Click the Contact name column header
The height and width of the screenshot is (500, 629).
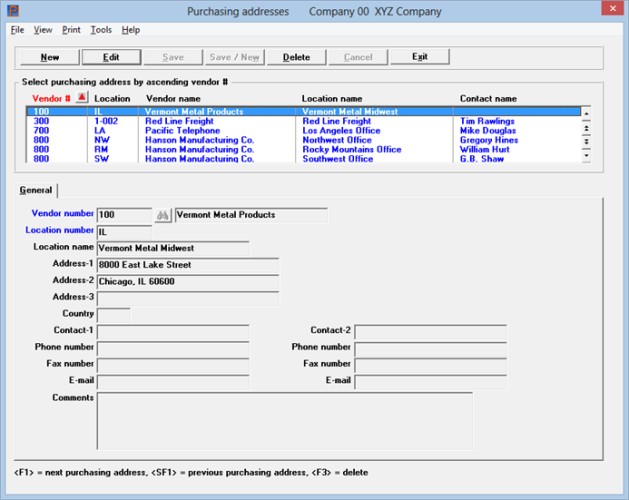click(488, 98)
